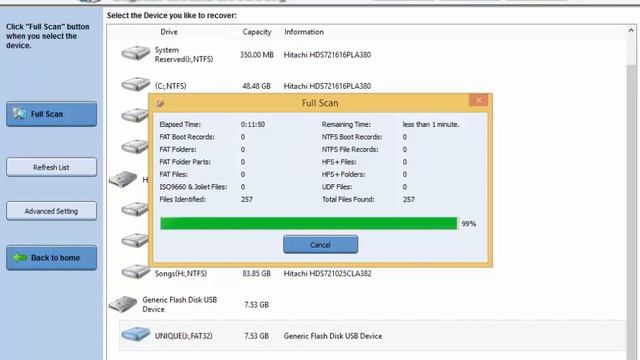Screen dimensions: 640x360
Task: Click the Files Identified value 257
Action: click(x=247, y=200)
